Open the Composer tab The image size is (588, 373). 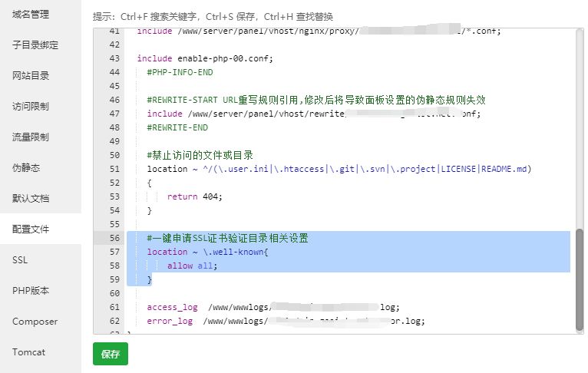click(35, 322)
